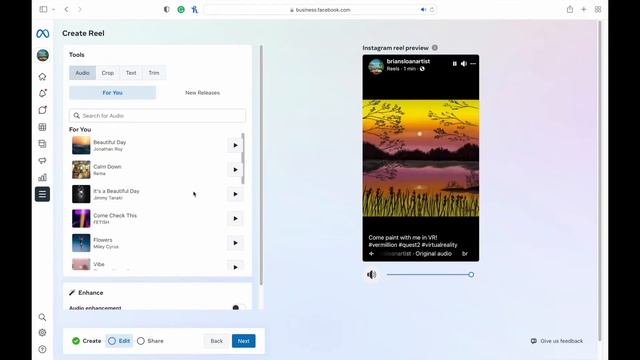Open Help question mark icon
640x360 pixels.
tap(42, 349)
